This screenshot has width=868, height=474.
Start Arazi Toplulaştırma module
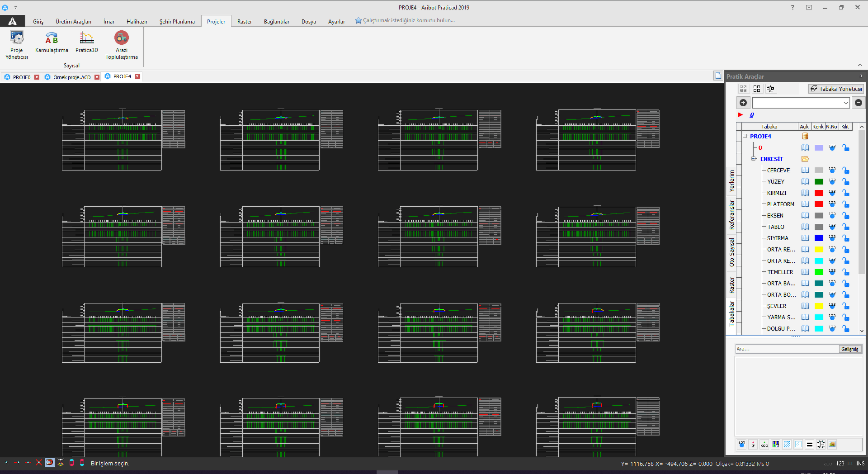(x=121, y=45)
